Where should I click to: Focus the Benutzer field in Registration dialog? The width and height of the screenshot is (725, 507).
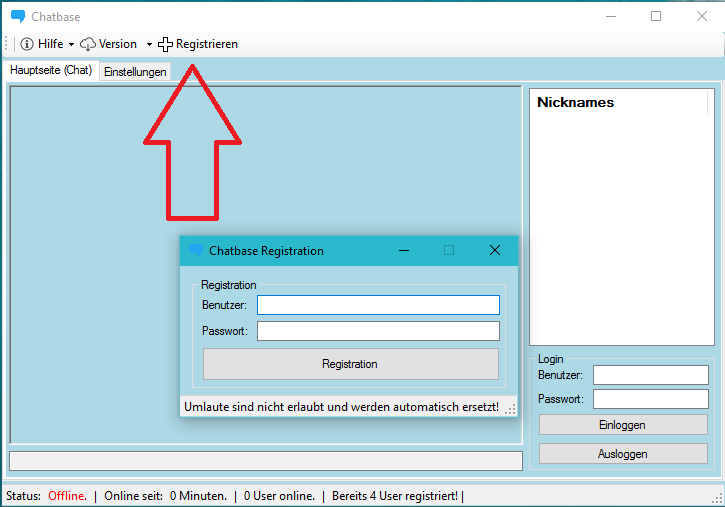tap(378, 305)
